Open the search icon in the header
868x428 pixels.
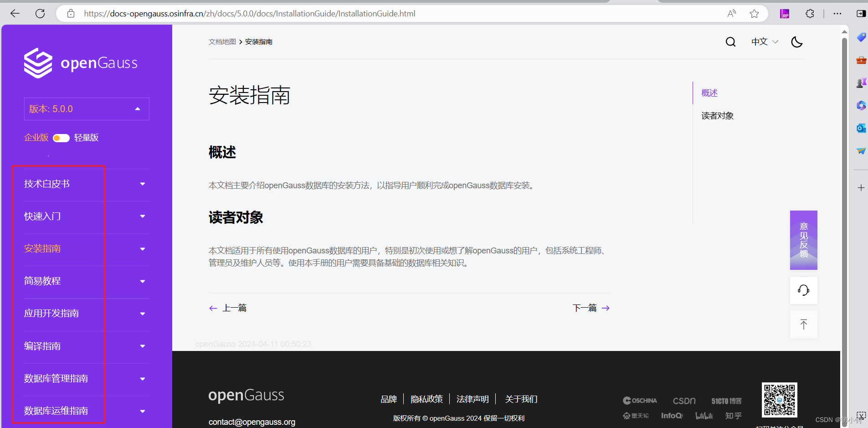click(x=731, y=41)
